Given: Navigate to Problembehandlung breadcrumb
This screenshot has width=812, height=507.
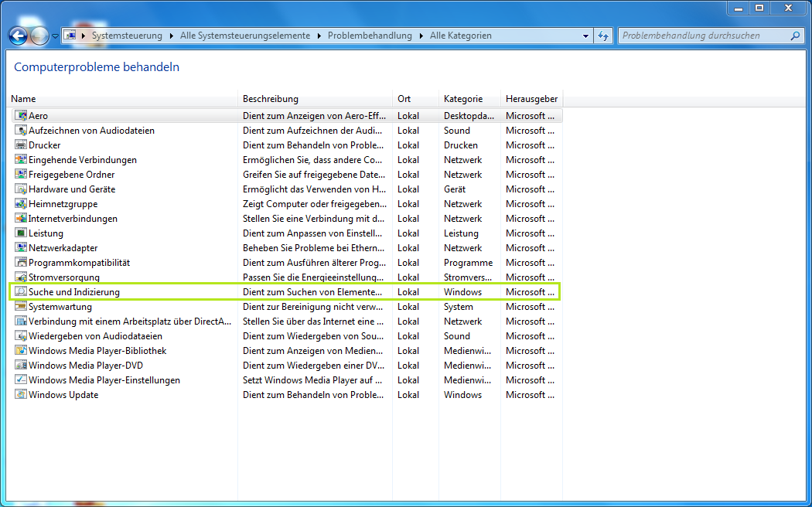Looking at the screenshot, I should pyautogui.click(x=370, y=36).
